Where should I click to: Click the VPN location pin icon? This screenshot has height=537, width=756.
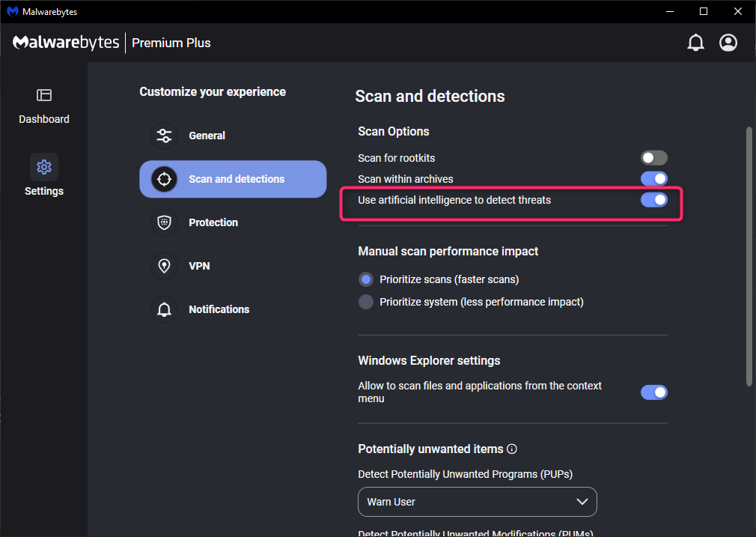[165, 266]
